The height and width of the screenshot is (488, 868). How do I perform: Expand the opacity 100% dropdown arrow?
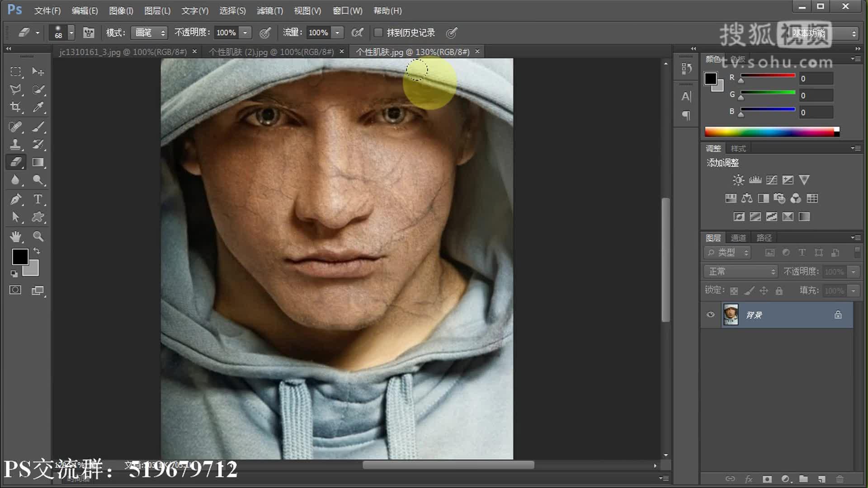[x=245, y=33]
